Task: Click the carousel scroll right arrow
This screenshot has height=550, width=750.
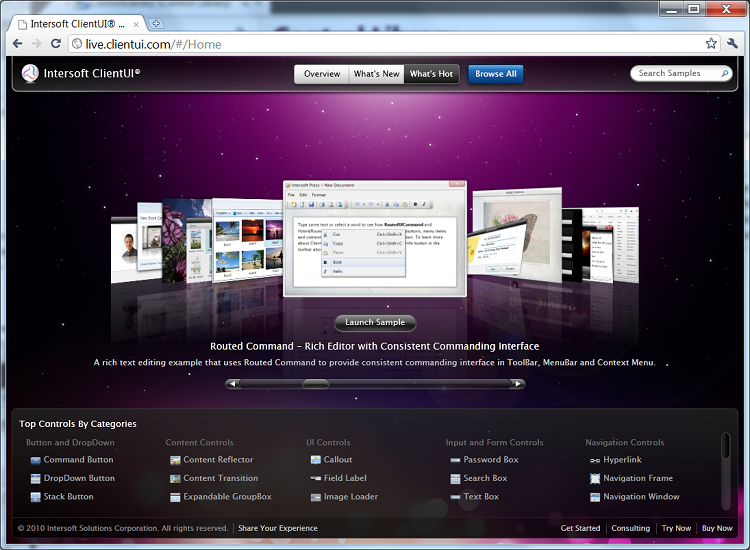Action: (x=518, y=383)
